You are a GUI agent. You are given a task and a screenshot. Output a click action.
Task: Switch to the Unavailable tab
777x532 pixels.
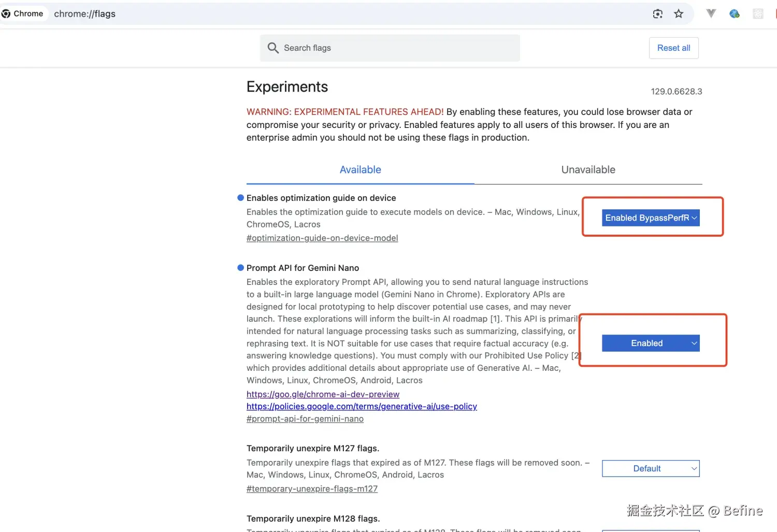coord(588,170)
